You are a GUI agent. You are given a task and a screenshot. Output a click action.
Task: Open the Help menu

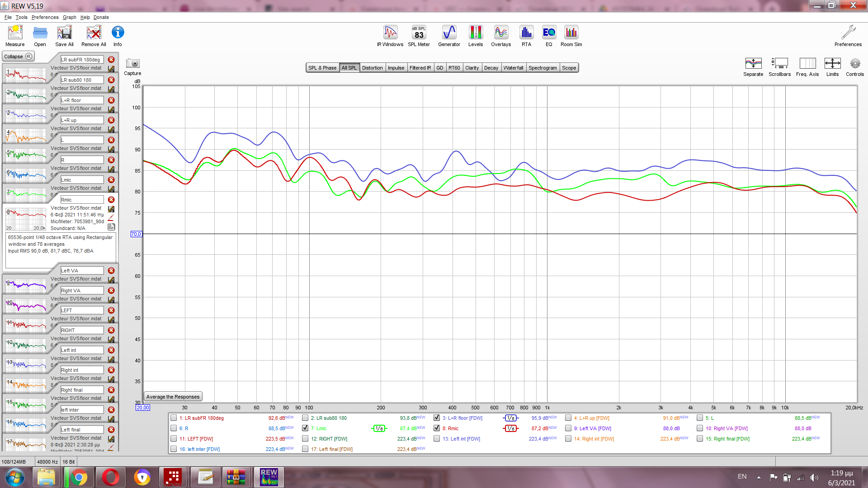pos(85,17)
